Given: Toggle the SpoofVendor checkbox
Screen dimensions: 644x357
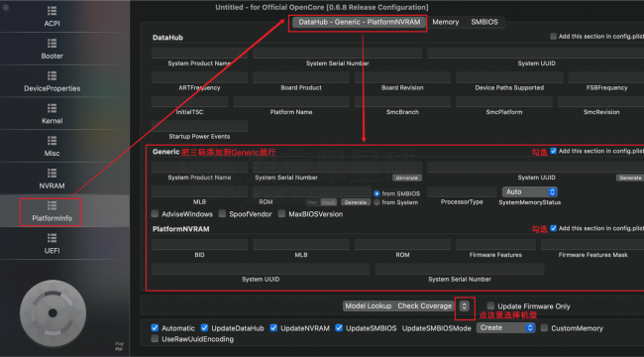Looking at the screenshot, I should (222, 214).
